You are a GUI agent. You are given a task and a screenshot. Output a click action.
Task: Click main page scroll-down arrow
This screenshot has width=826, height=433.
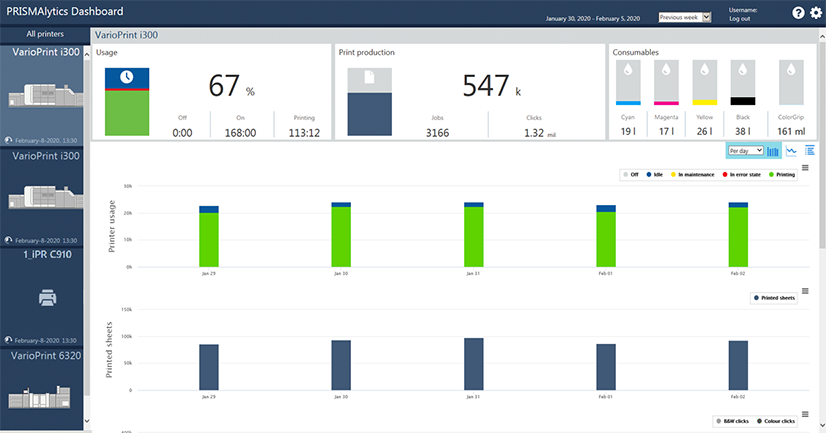pyautogui.click(x=822, y=425)
